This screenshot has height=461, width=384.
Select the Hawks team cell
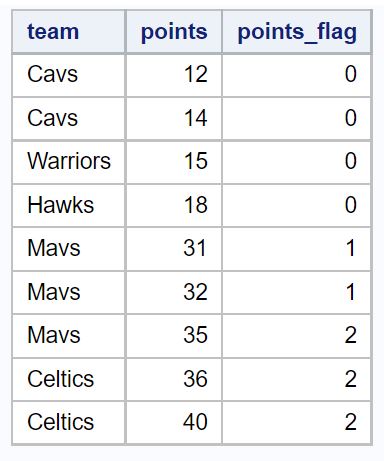[x=69, y=205]
